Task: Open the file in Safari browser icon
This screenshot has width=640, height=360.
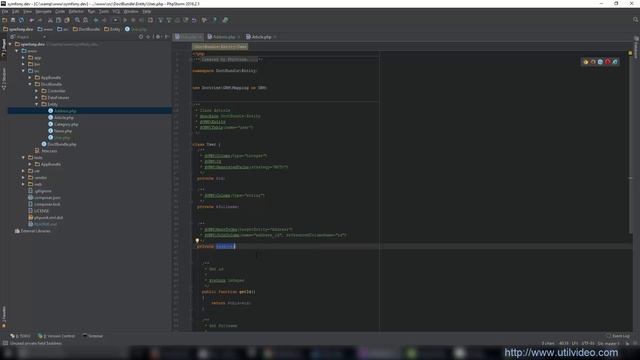Action: pyautogui.click(x=600, y=62)
